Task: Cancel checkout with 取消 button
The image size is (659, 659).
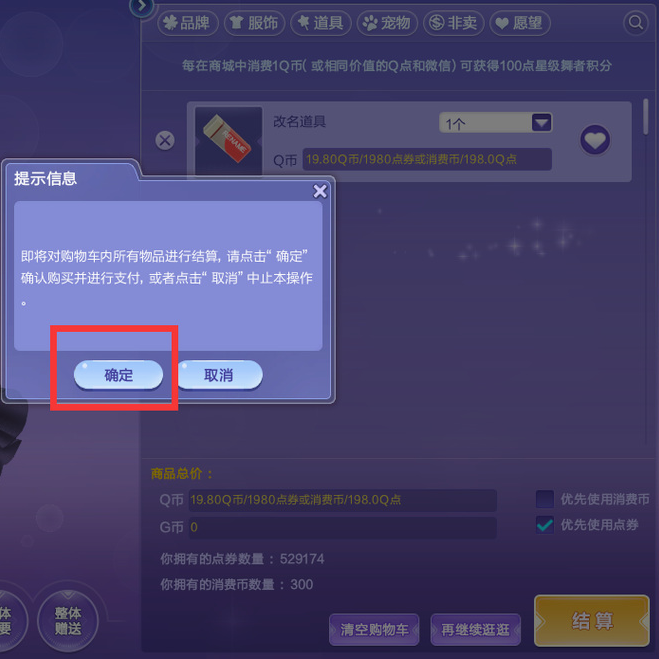Action: (x=219, y=374)
